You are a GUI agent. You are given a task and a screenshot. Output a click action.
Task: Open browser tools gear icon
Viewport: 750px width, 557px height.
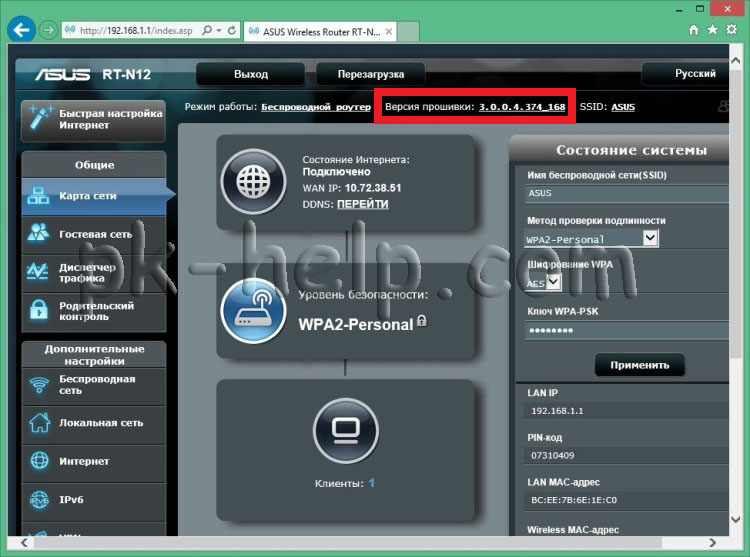coord(731,30)
